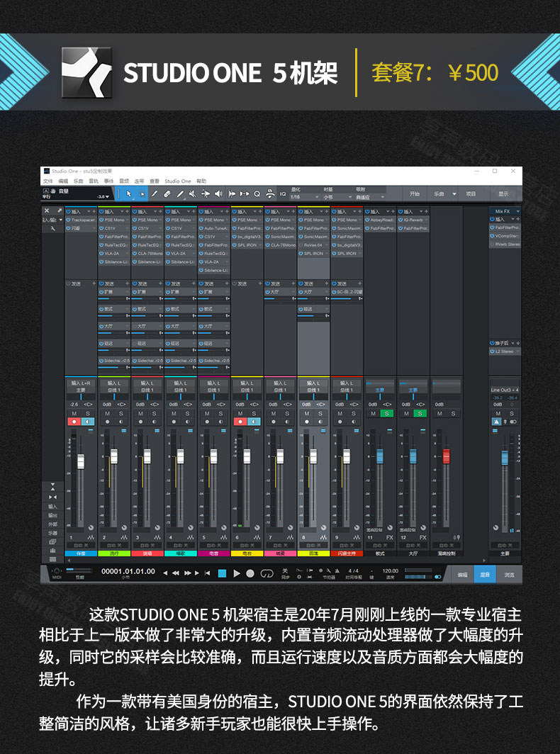Click Return to Zero in the transport

coord(208,573)
